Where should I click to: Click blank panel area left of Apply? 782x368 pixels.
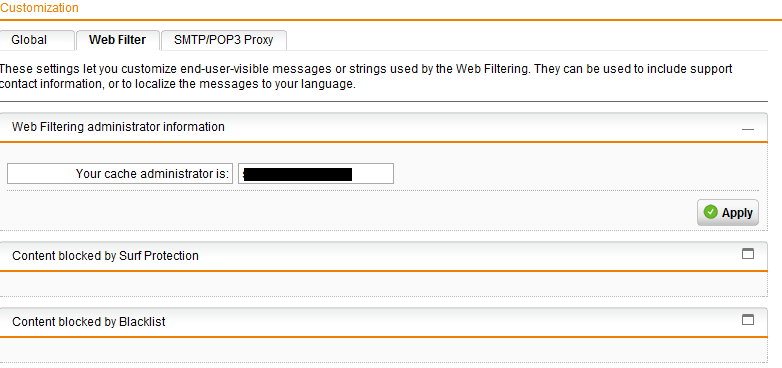[349, 211]
